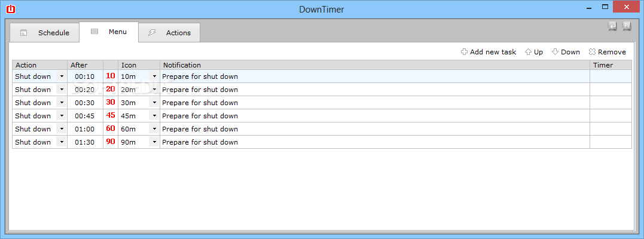Switch to the Schedule tab
Image resolution: width=644 pixels, height=239 pixels.
tap(44, 33)
